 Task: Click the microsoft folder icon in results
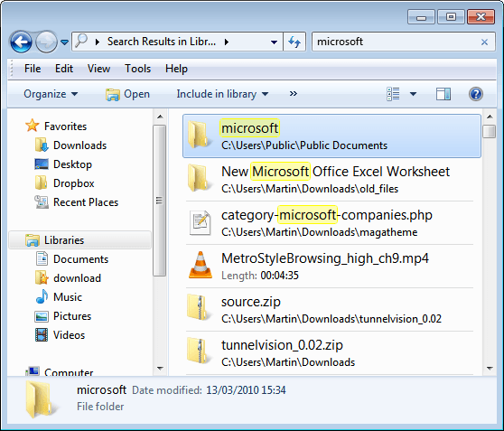(x=200, y=134)
